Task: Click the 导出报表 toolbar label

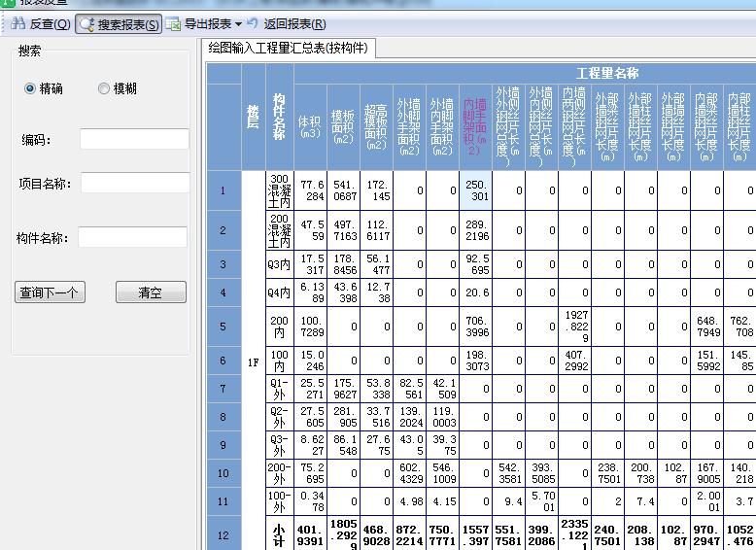Action: pos(208,23)
